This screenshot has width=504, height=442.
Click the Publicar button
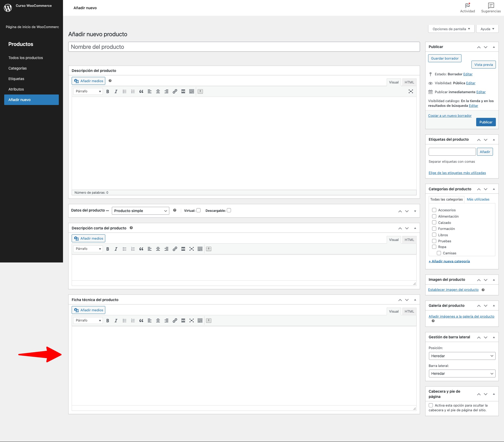(x=486, y=122)
